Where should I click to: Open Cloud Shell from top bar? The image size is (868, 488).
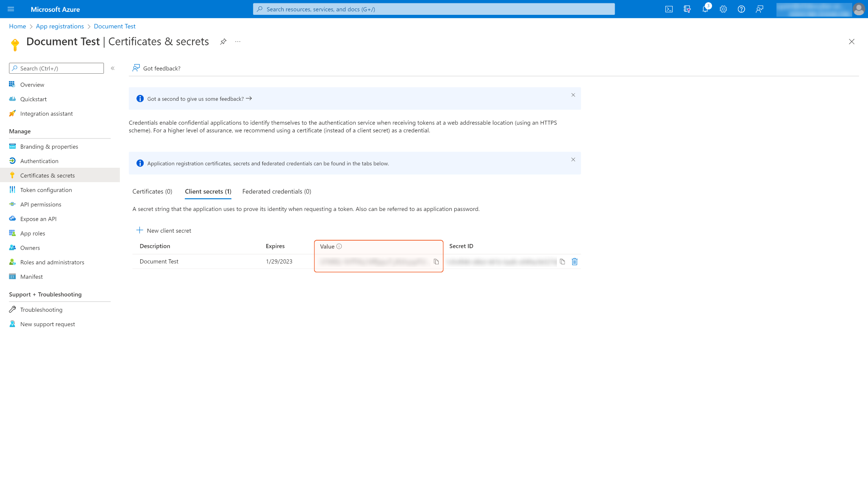pyautogui.click(x=669, y=9)
